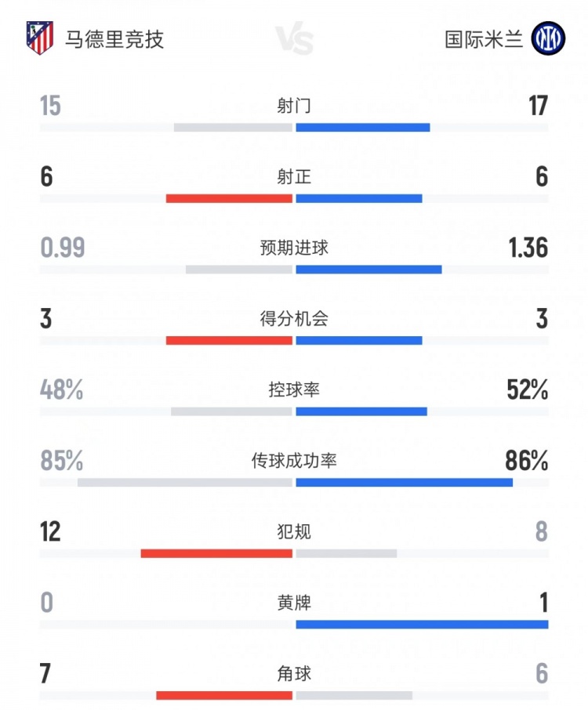Image resolution: width=588 pixels, height=710 pixels.
Task: Click the blue 传球成功率 bar
Action: (404, 482)
